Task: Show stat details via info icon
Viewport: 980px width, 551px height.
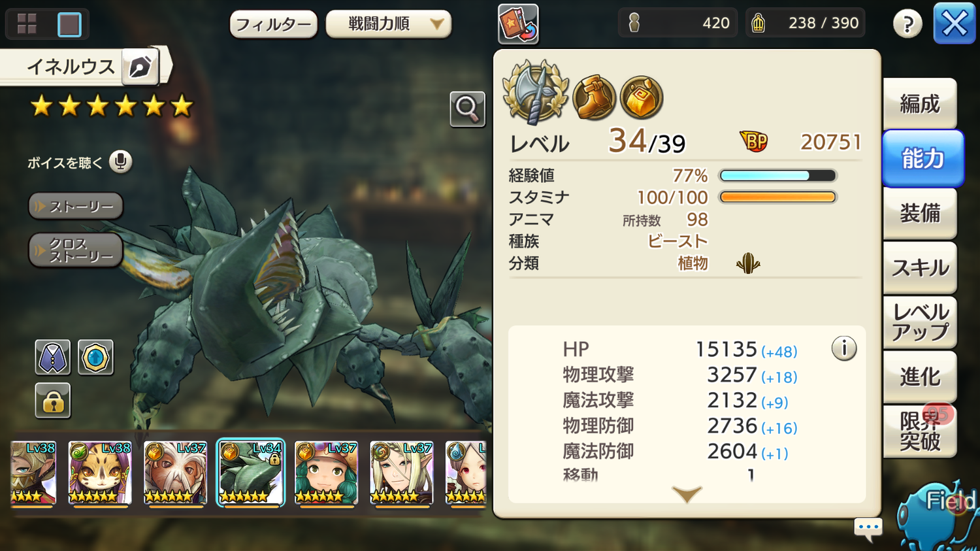Action: coord(844,348)
